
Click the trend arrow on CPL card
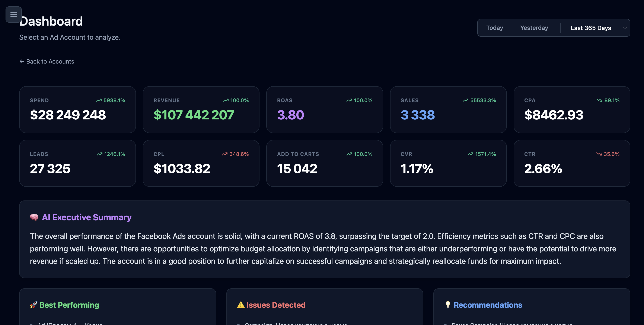(x=224, y=154)
